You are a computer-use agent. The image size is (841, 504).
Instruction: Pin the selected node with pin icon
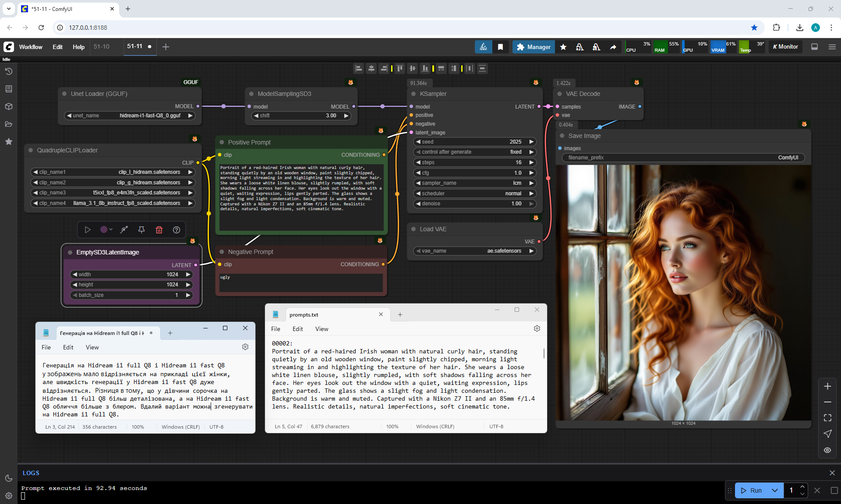pos(141,230)
